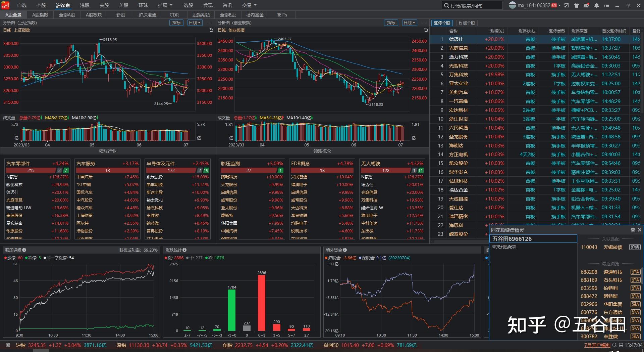Select the 涨停个股 button
644x352 pixels.
pos(442,23)
